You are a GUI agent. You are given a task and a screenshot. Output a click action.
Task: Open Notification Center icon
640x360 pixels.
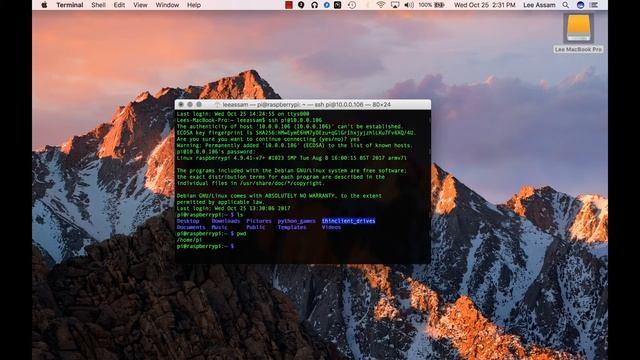coord(594,5)
